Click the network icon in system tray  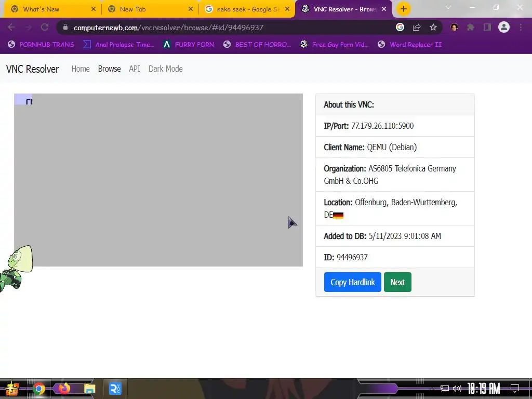click(x=445, y=389)
